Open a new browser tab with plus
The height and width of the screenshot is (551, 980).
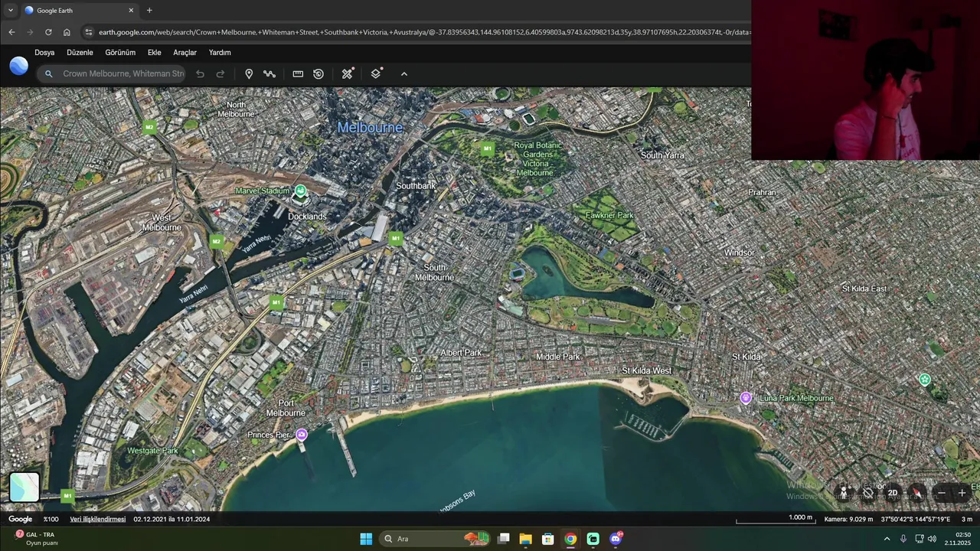[x=149, y=10]
